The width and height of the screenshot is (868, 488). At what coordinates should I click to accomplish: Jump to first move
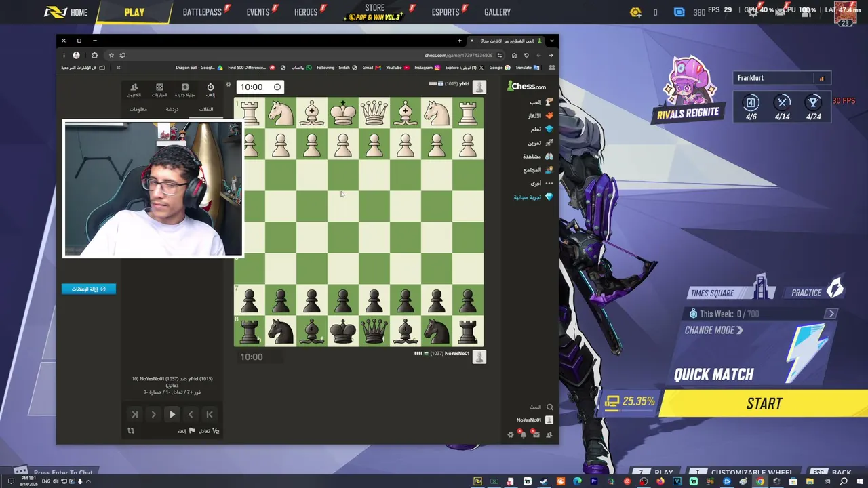[210, 414]
